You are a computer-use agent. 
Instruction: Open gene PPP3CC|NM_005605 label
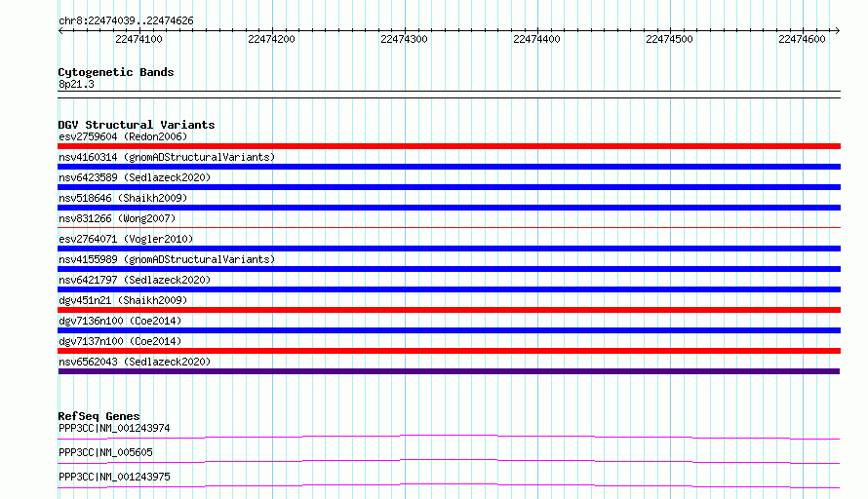105,452
